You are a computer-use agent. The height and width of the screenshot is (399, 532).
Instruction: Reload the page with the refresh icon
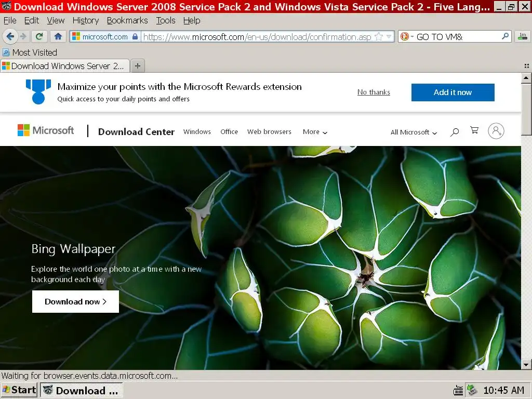(39, 36)
